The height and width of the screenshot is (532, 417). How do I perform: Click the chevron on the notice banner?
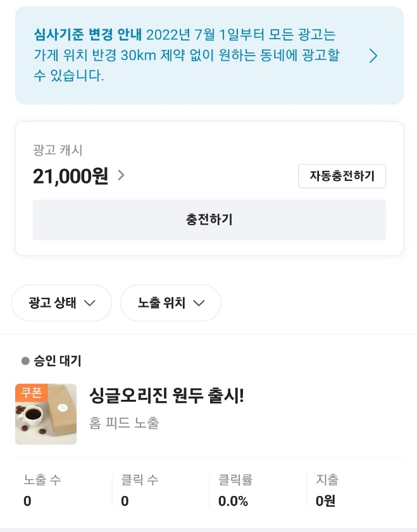373,56
